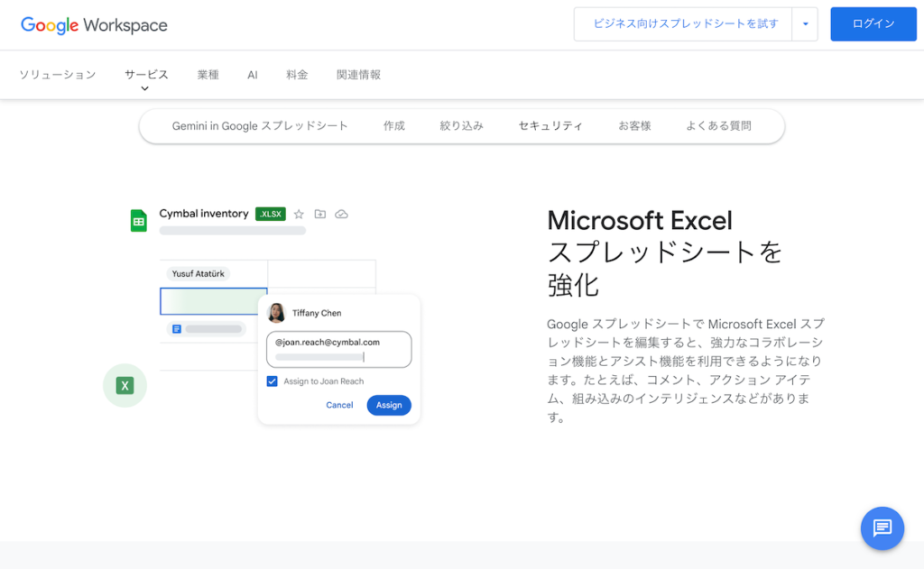Image resolution: width=924 pixels, height=569 pixels.
Task: Click the star icon beside Cymbal inventory
Action: pos(299,214)
